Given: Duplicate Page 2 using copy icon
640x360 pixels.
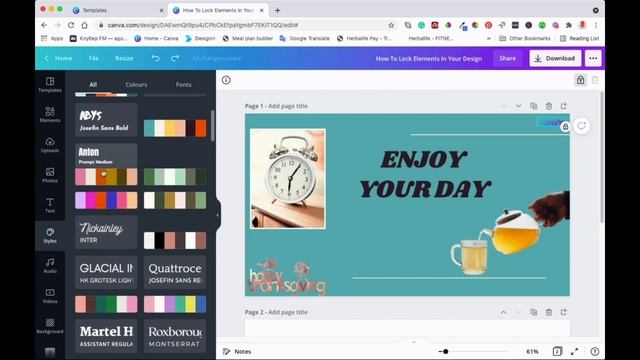Looking at the screenshot, I should (533, 312).
